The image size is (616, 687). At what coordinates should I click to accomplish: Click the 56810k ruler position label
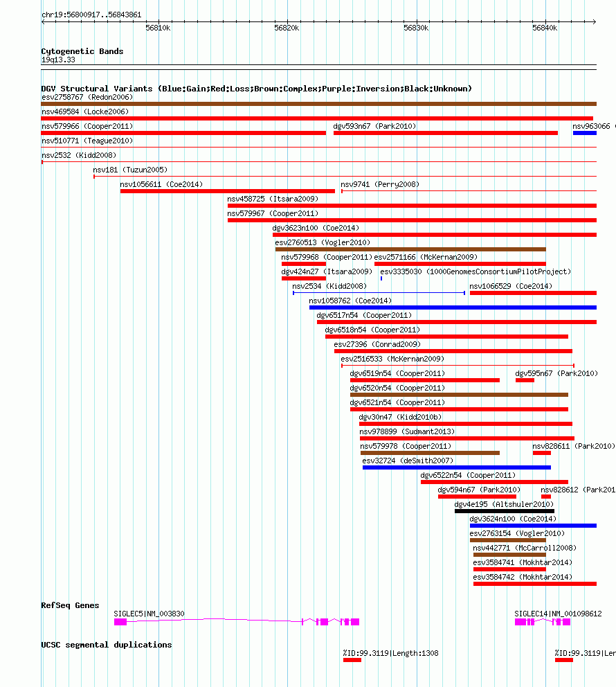point(158,28)
